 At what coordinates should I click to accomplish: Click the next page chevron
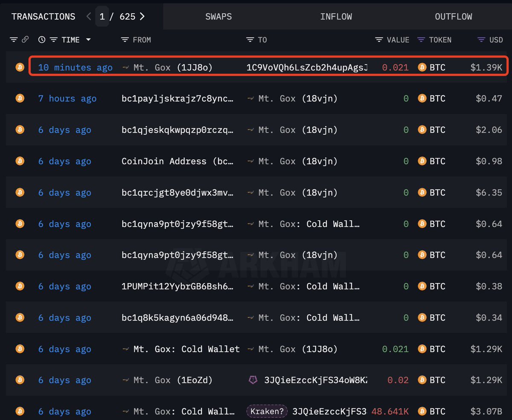click(142, 16)
